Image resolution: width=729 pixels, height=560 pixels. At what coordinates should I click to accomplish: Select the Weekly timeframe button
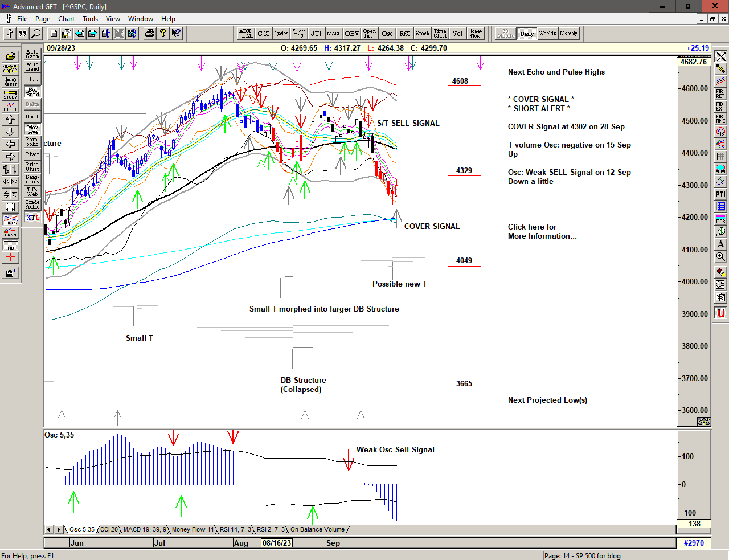[x=547, y=34]
